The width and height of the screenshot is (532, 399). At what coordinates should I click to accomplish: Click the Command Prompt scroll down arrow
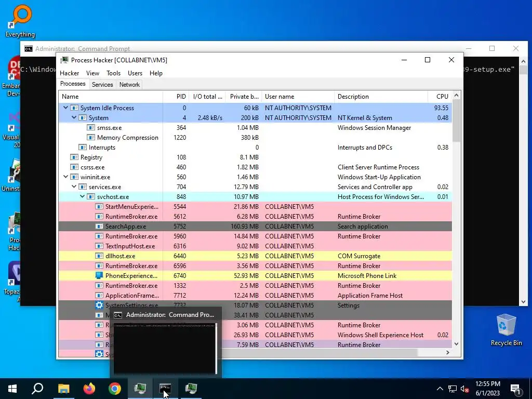pos(523,302)
